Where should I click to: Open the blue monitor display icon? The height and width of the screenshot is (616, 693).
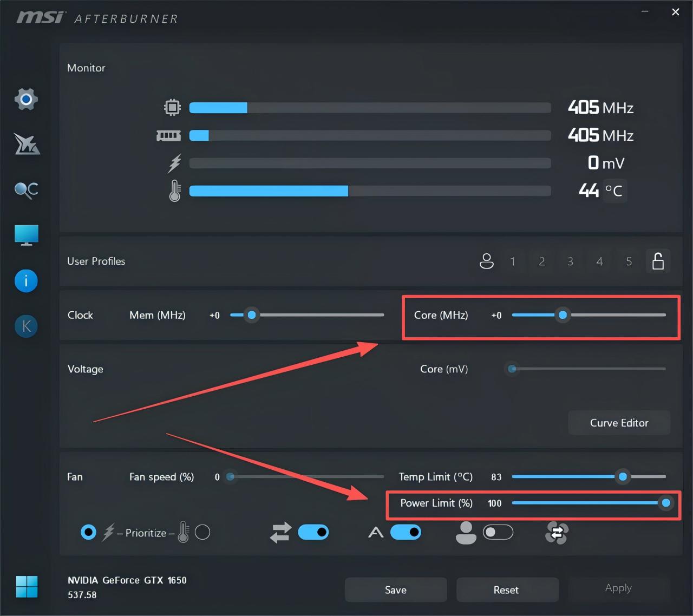click(27, 235)
